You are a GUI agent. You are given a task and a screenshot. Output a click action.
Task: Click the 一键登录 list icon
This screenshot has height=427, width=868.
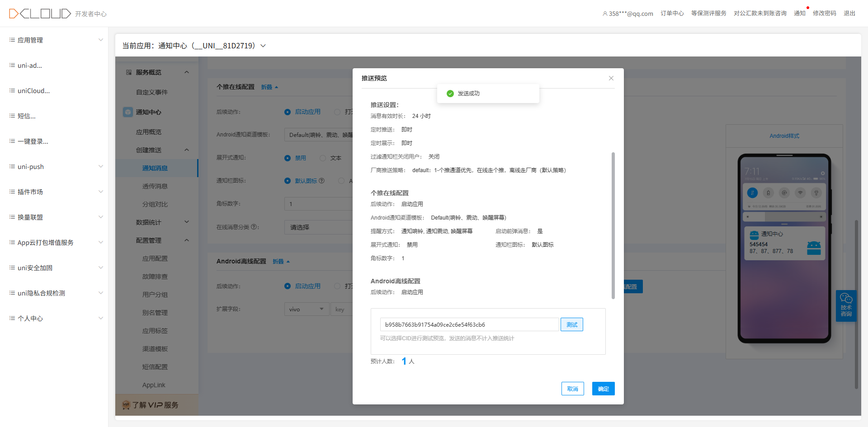pyautogui.click(x=12, y=141)
